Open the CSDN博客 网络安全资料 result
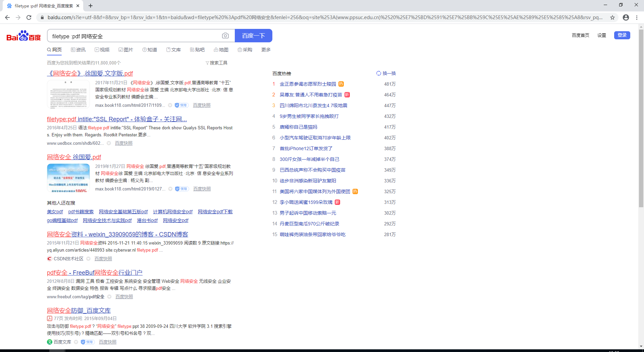The image size is (644, 352). (117, 234)
